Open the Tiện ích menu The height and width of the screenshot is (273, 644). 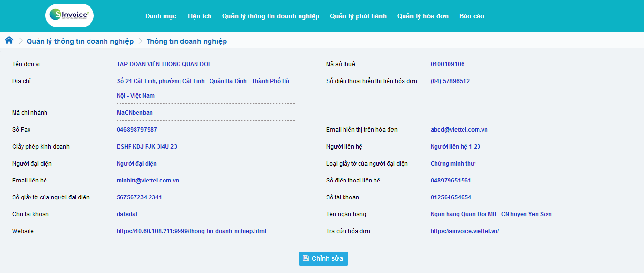point(199,16)
